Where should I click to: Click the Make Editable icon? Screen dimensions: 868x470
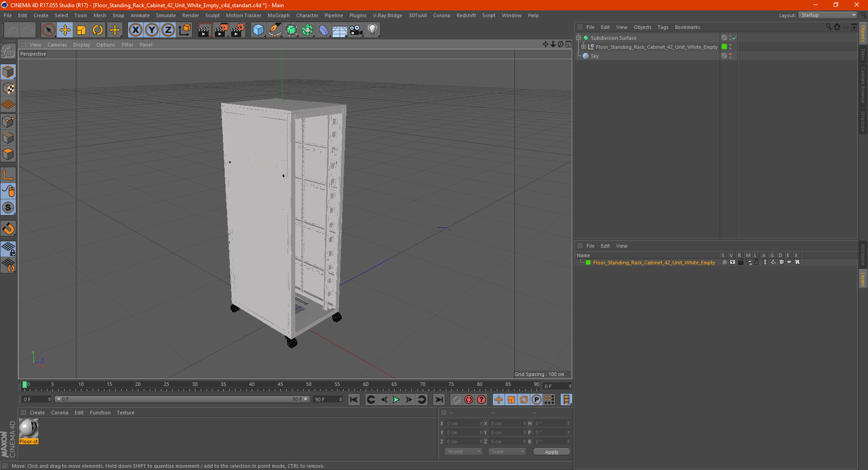8,52
